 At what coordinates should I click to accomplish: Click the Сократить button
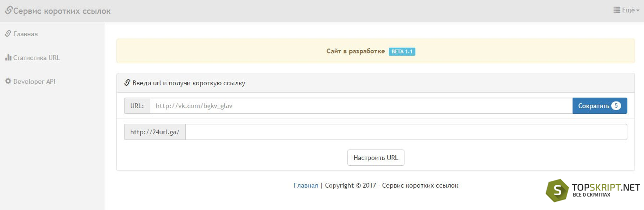coord(600,106)
